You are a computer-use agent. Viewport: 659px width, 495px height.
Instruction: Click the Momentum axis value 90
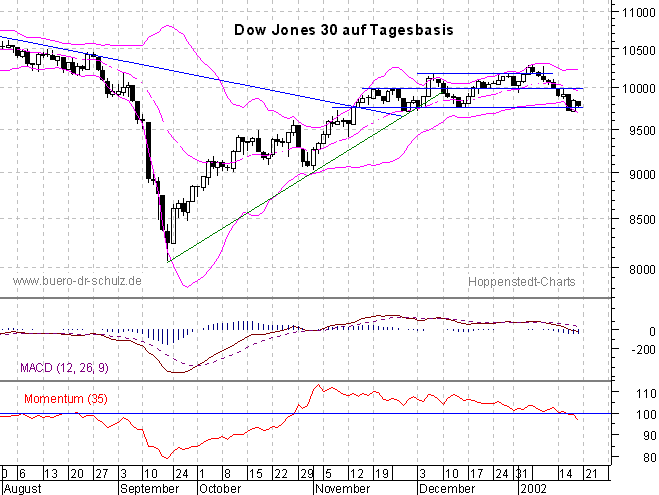pos(649,436)
